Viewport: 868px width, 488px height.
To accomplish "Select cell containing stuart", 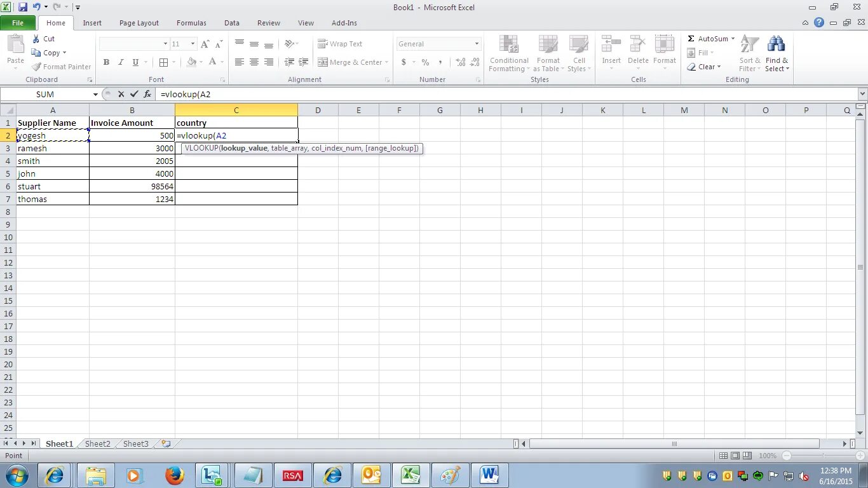I will pyautogui.click(x=53, y=186).
